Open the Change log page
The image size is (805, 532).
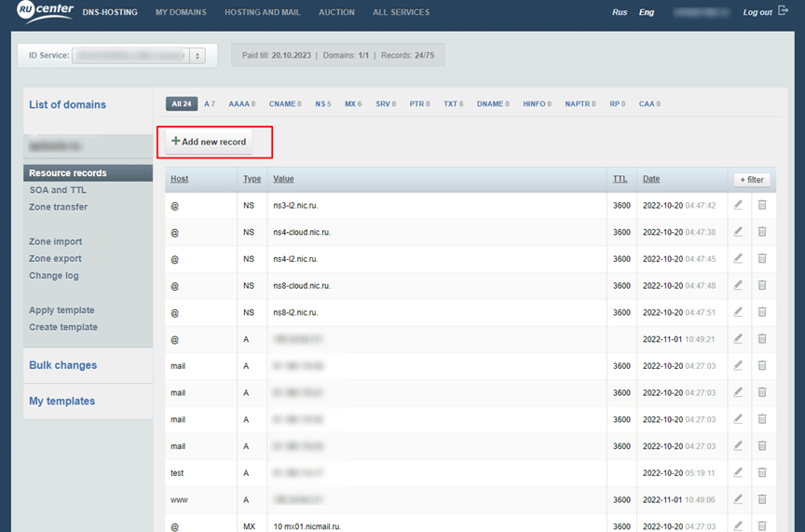[x=54, y=276]
